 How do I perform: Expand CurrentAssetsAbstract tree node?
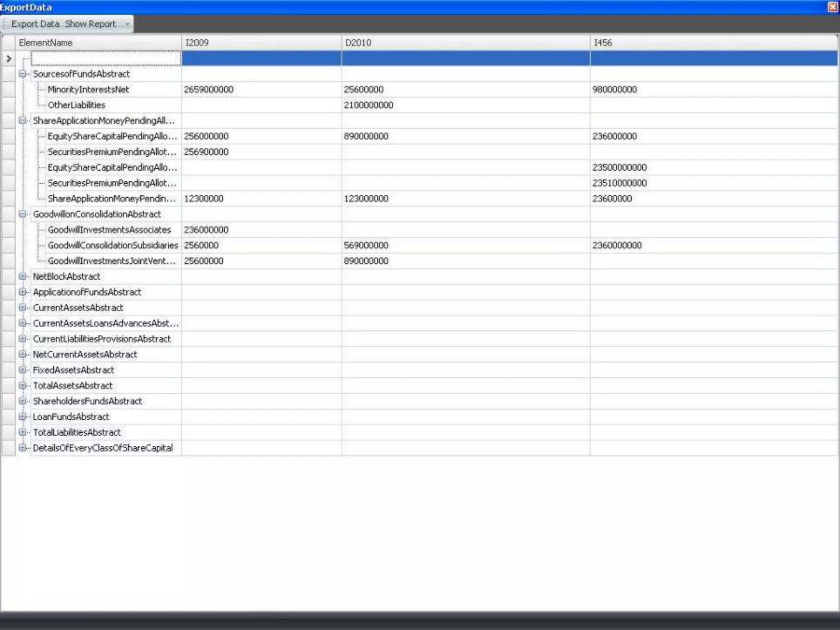(x=23, y=308)
